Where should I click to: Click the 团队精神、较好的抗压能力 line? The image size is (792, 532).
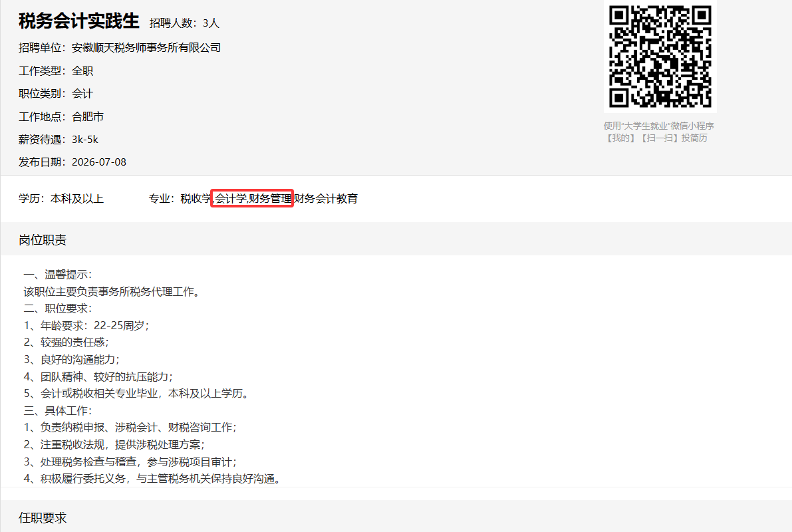tap(98, 376)
